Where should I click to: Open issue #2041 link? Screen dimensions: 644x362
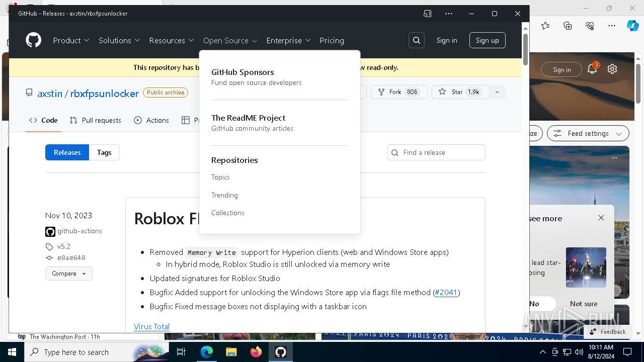(x=446, y=292)
